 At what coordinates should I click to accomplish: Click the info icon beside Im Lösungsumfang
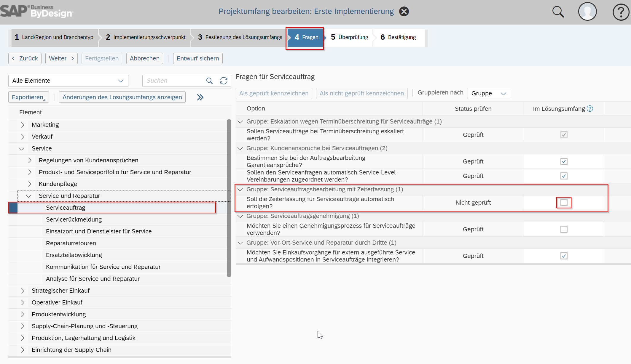click(x=590, y=109)
